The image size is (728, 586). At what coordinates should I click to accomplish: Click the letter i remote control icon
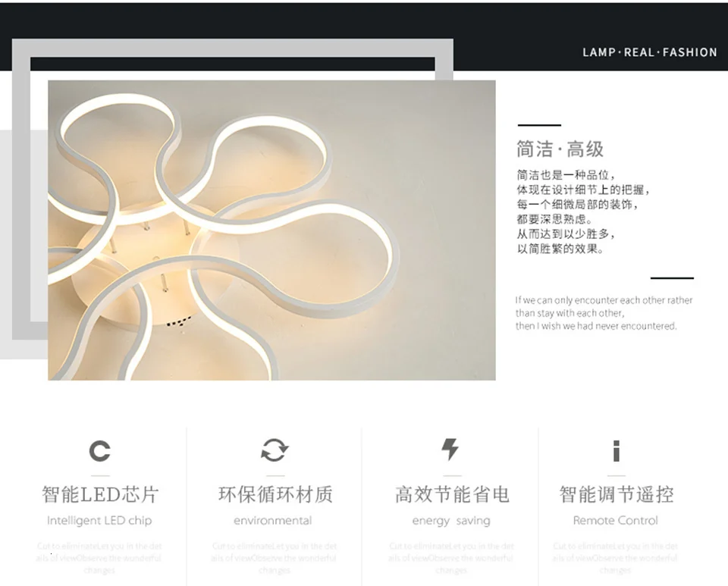tap(616, 451)
